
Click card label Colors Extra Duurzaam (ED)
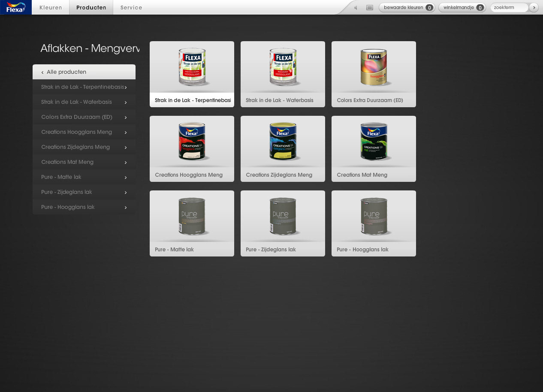click(x=370, y=100)
